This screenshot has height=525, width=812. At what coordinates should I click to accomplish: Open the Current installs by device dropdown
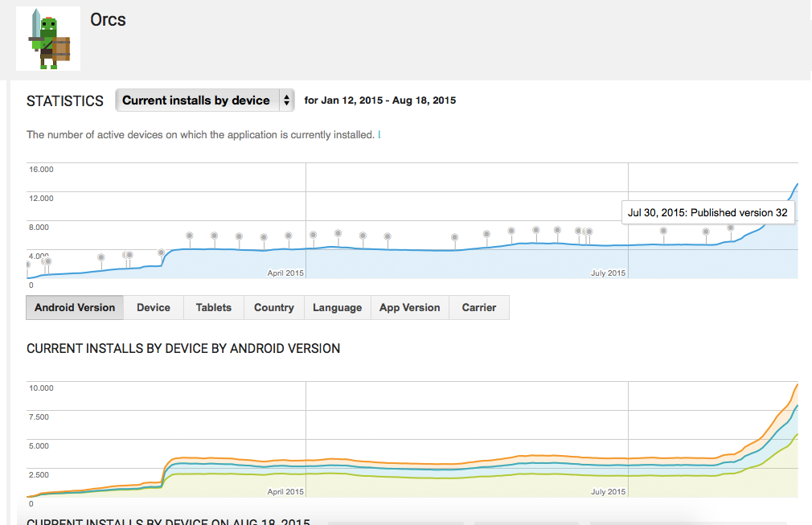pyautogui.click(x=196, y=100)
